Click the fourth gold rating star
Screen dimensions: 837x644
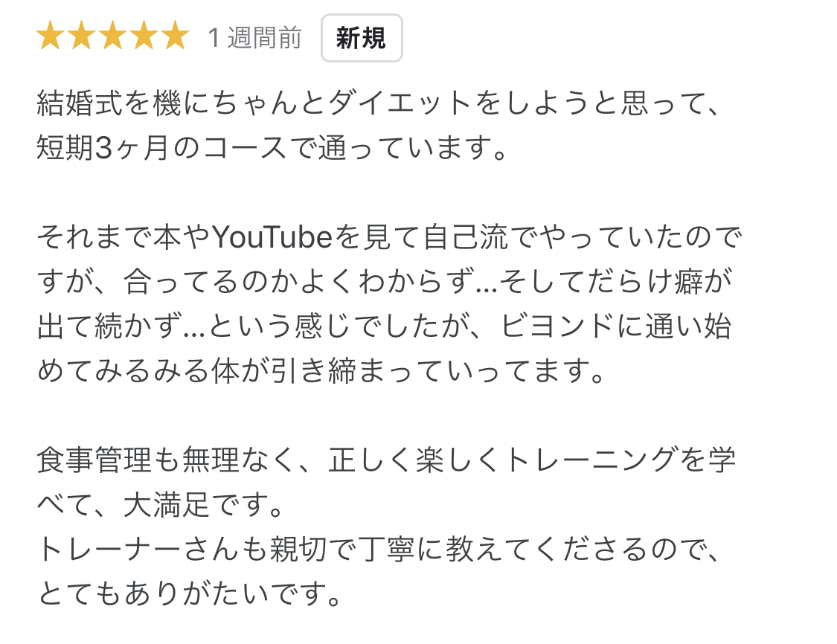pyautogui.click(x=144, y=36)
